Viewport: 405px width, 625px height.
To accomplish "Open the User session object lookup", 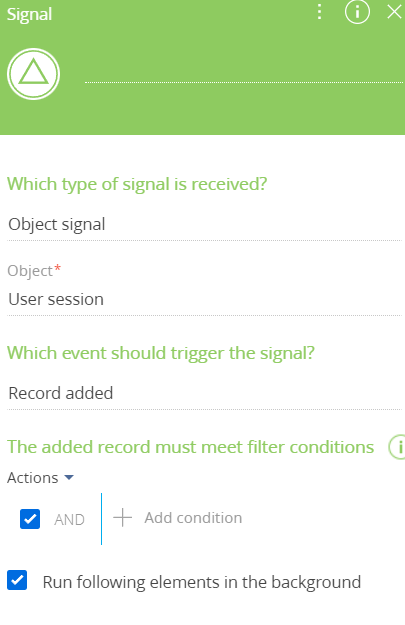I will (x=204, y=300).
